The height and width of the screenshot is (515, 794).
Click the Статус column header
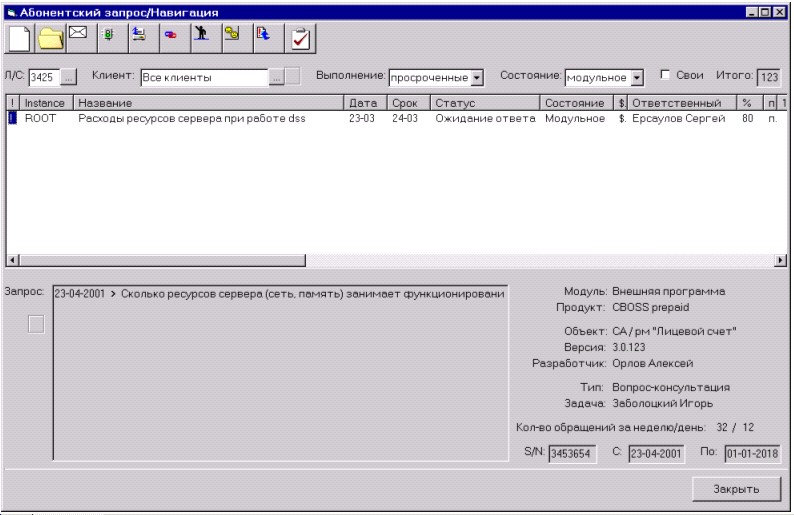point(485,103)
